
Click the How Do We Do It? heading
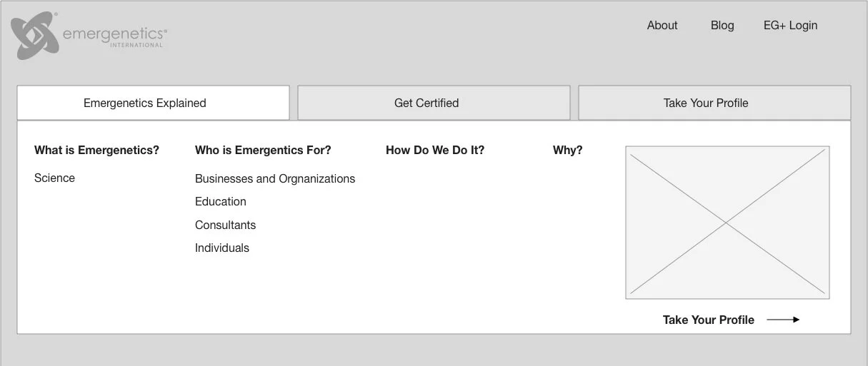[x=435, y=151]
